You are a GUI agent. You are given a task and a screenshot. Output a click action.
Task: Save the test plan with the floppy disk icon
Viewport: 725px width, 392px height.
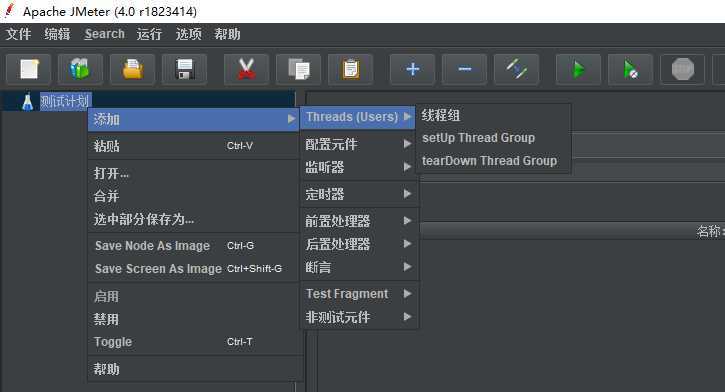[184, 69]
